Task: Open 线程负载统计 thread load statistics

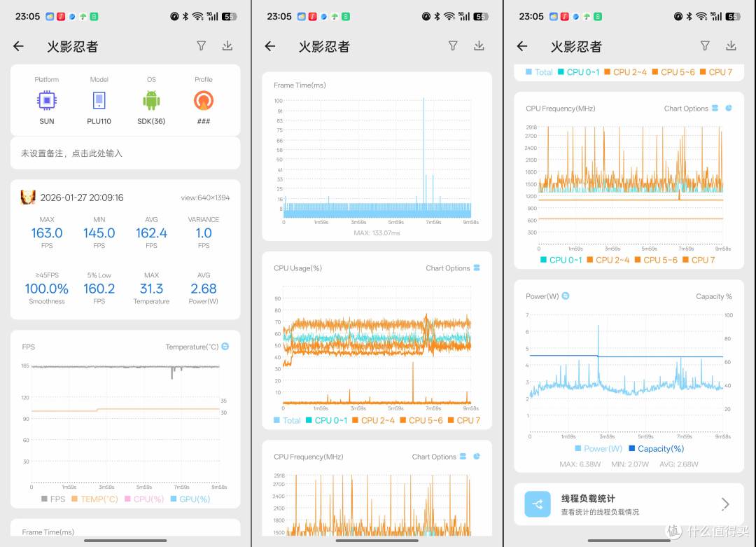Action: [x=629, y=504]
